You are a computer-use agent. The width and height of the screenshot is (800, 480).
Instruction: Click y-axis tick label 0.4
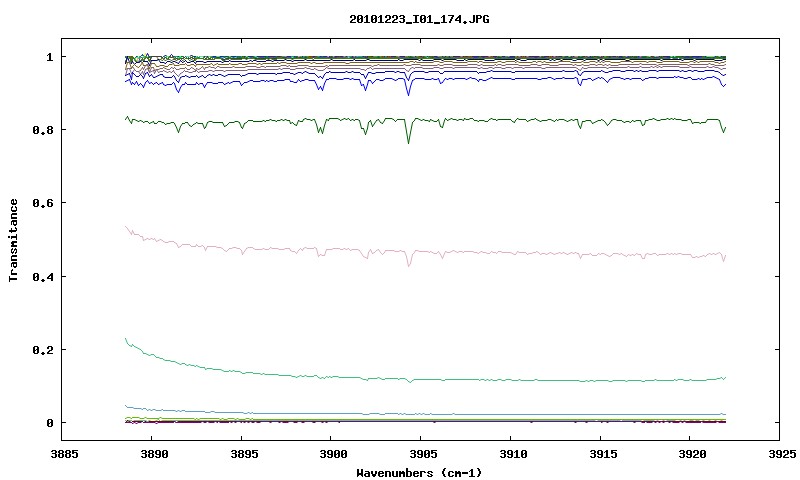coord(43,276)
